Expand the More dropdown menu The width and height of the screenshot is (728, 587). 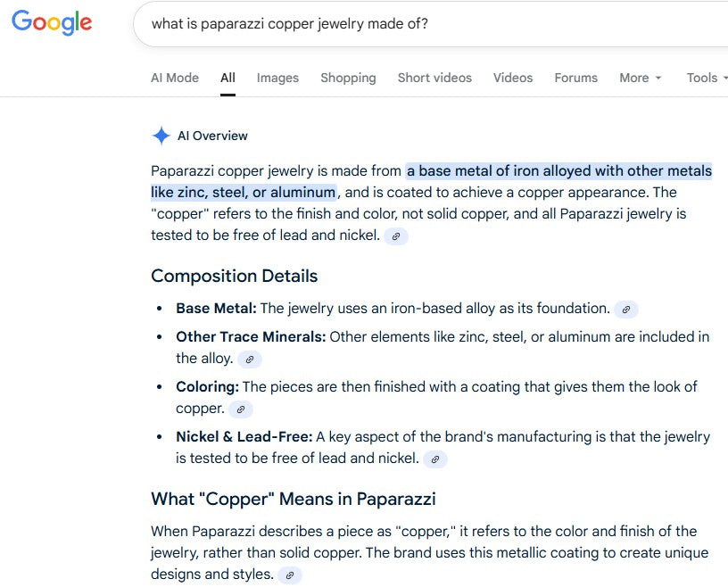click(x=641, y=78)
